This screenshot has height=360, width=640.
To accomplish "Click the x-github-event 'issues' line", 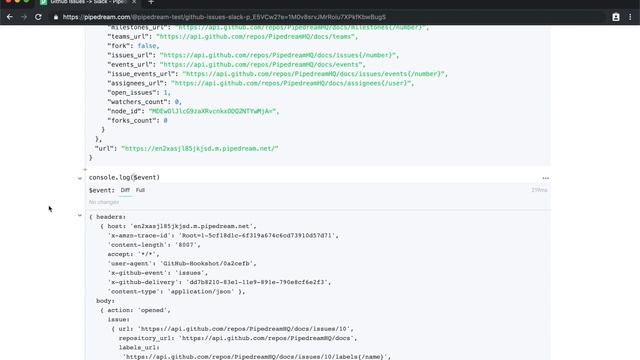I will pyautogui.click(x=158, y=273).
